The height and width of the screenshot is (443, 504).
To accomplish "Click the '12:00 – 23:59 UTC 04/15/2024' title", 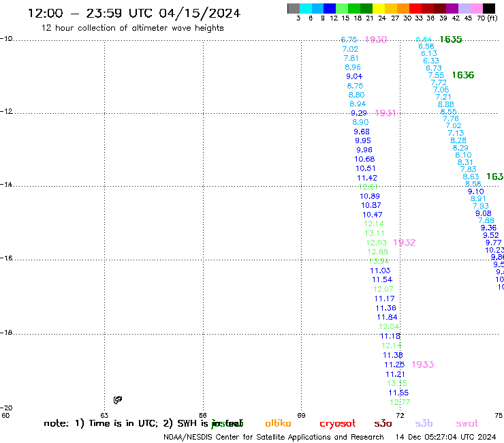I will [134, 13].
